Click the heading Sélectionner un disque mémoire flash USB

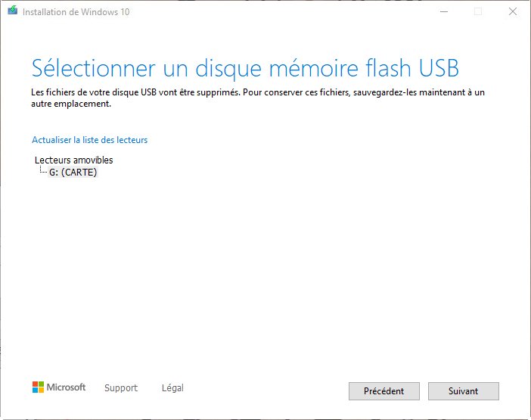pos(245,67)
